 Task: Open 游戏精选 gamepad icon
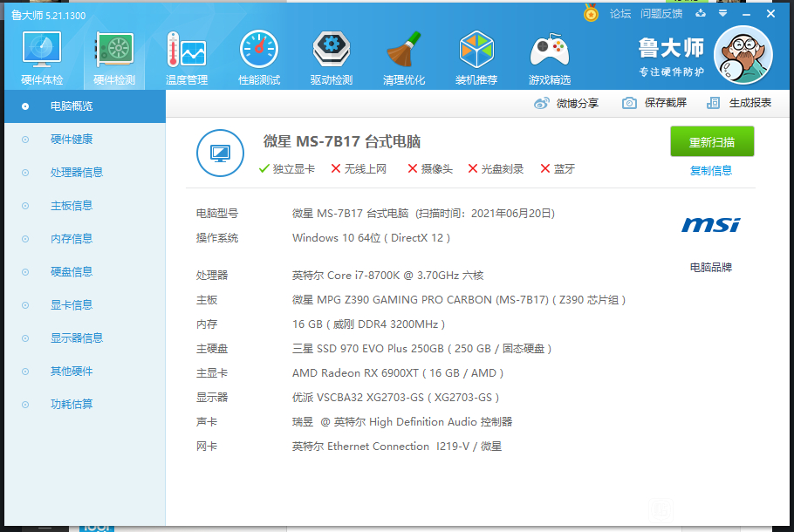tap(550, 50)
